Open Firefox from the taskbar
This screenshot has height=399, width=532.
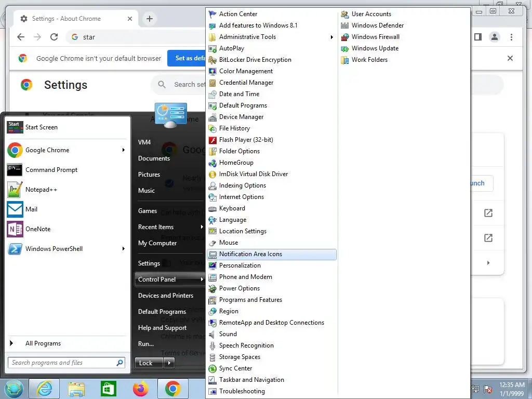coord(140,389)
